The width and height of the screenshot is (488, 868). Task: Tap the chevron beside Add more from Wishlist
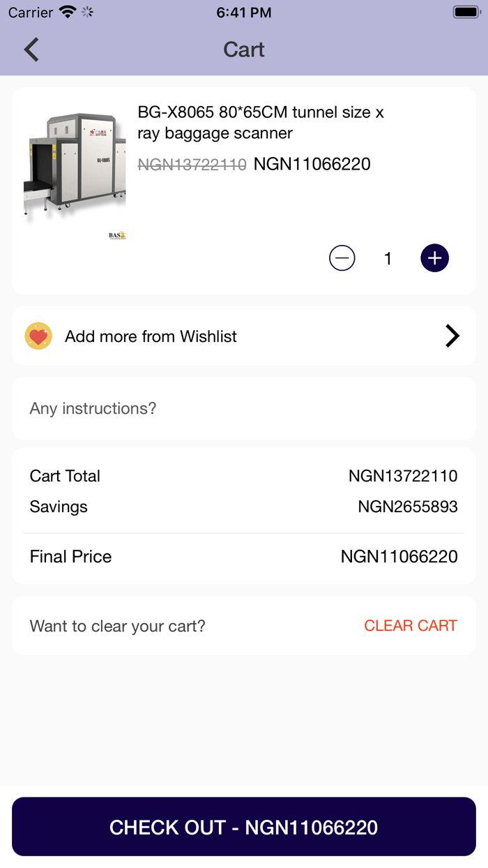pyautogui.click(x=452, y=336)
